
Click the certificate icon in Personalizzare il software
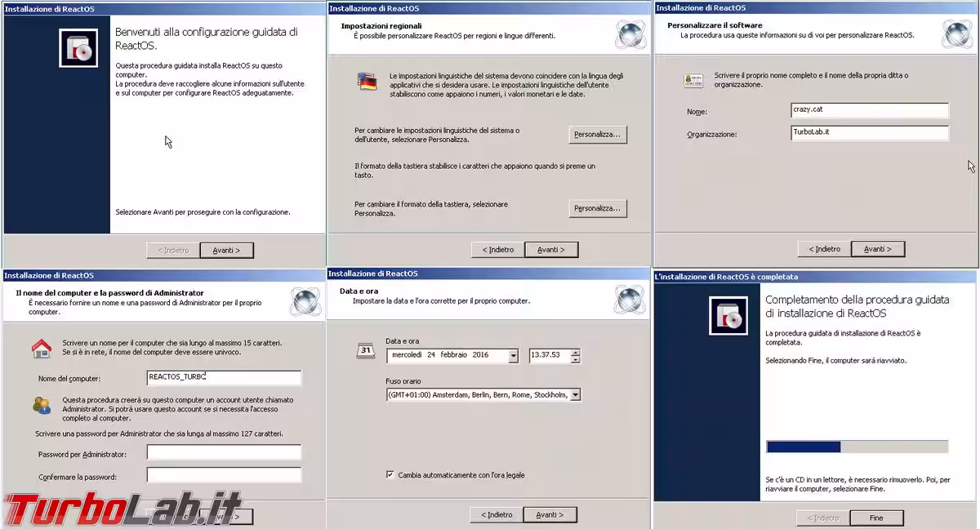(693, 82)
